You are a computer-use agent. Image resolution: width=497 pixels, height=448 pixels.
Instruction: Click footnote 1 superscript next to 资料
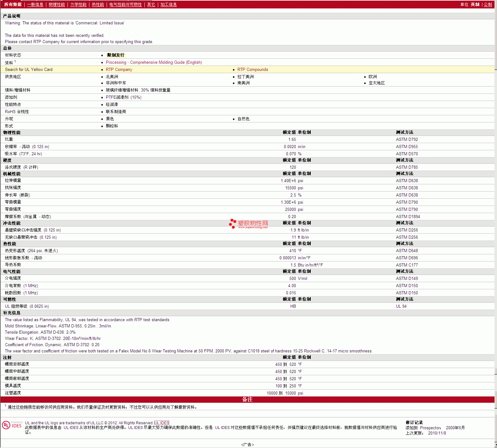tap(15, 62)
